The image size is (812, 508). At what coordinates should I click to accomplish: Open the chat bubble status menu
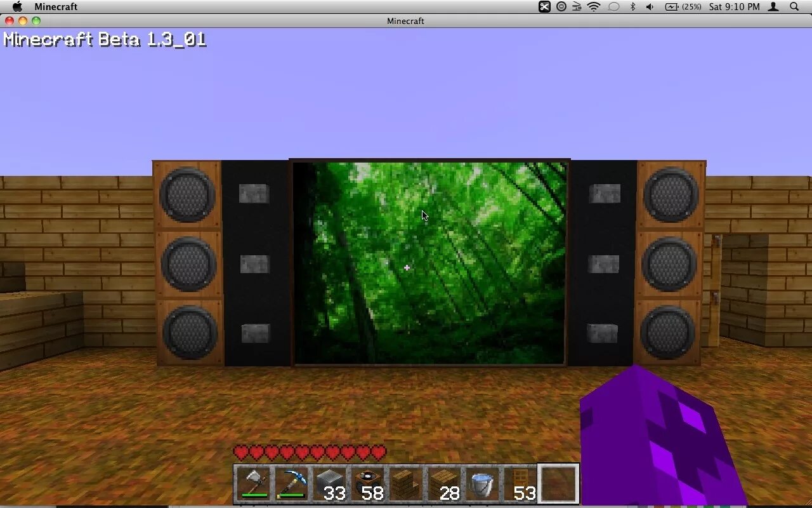pos(613,6)
